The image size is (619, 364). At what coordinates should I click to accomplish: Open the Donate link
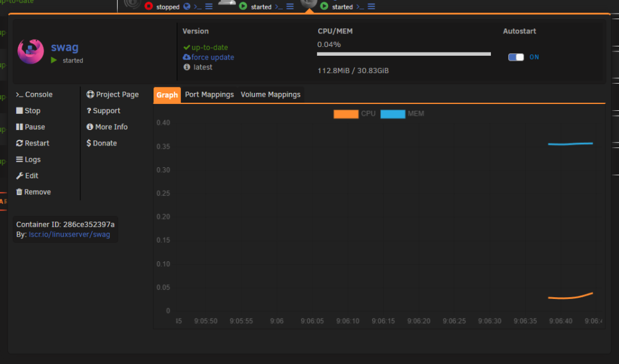point(102,143)
